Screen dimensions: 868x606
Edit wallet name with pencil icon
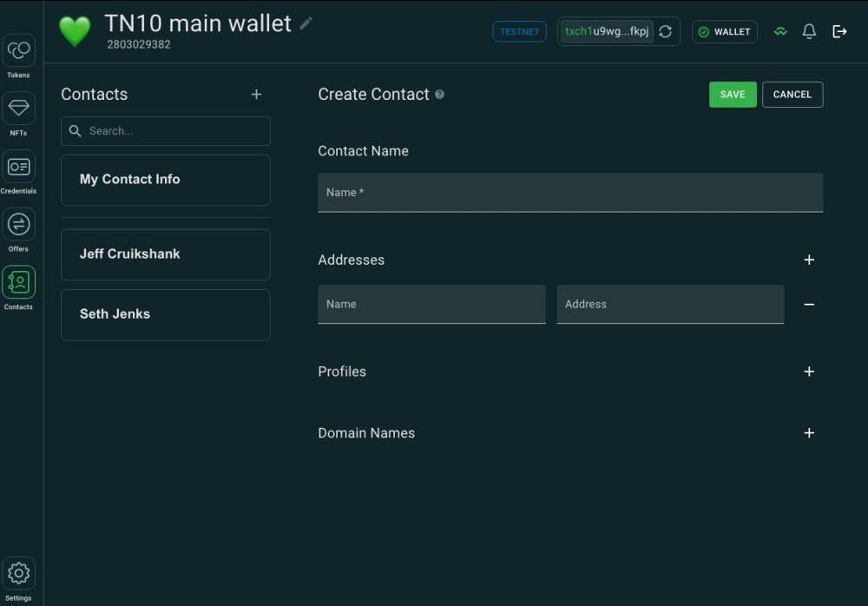(x=306, y=23)
